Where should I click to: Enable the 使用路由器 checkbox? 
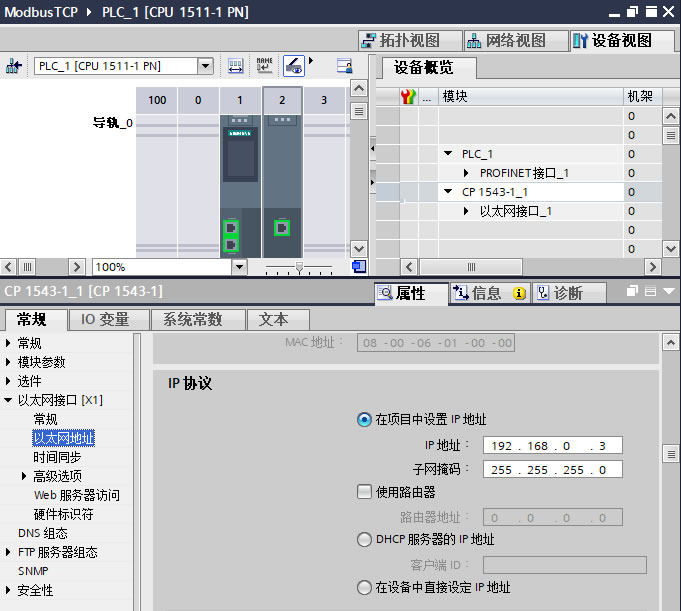pyautogui.click(x=364, y=492)
